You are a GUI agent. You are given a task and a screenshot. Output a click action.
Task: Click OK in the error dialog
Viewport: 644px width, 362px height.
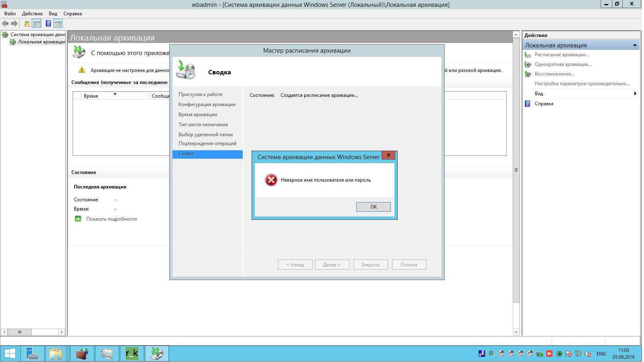coord(373,207)
